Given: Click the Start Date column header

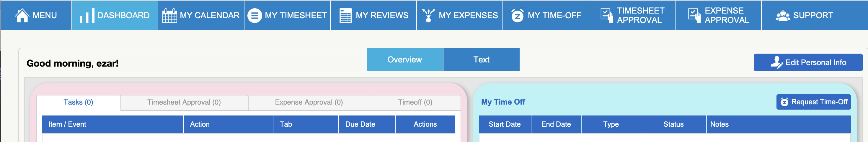Looking at the screenshot, I should pos(505,125).
